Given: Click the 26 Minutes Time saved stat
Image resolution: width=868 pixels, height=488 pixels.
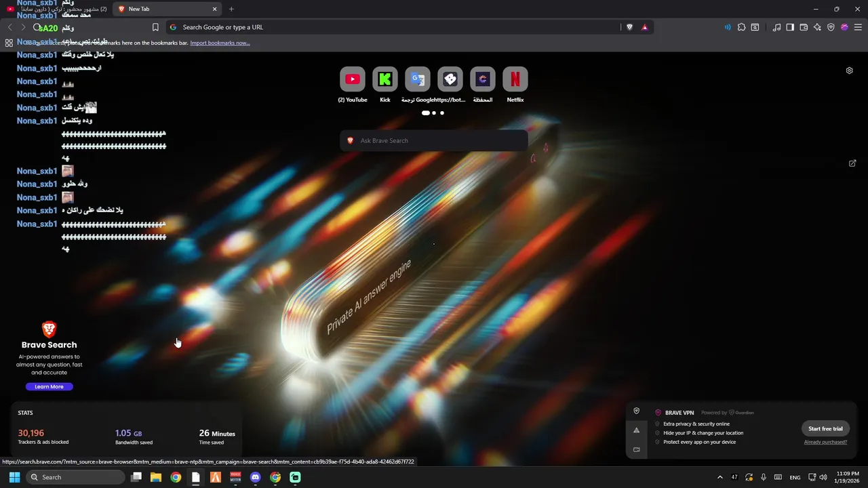Looking at the screenshot, I should (x=217, y=437).
